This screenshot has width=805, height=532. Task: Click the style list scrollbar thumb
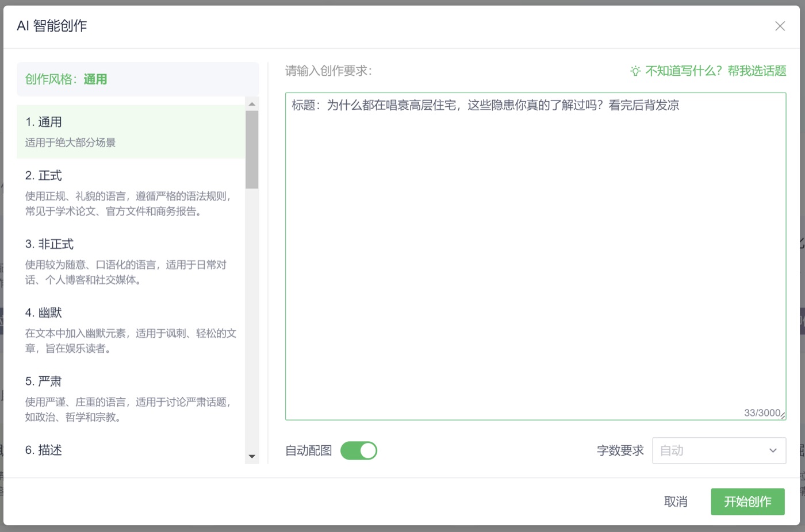coord(252,149)
